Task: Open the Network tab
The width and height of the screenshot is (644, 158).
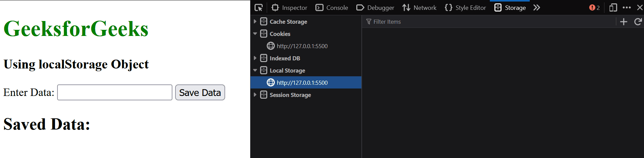Action: [x=419, y=7]
